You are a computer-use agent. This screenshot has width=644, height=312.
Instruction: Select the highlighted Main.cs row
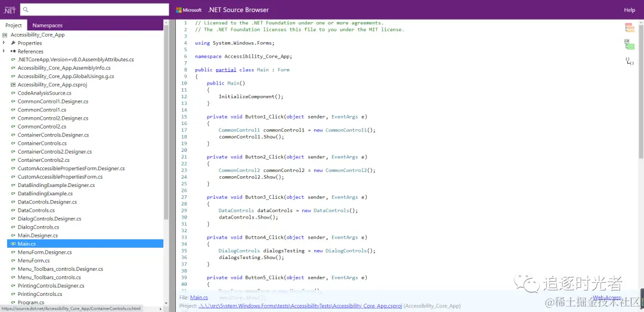pos(85,244)
